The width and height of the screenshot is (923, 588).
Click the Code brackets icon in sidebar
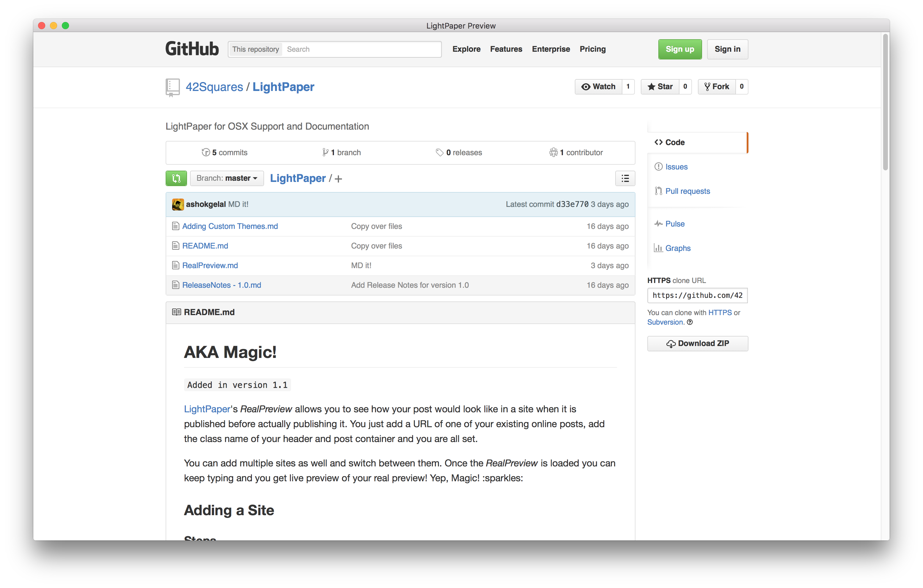pos(658,142)
